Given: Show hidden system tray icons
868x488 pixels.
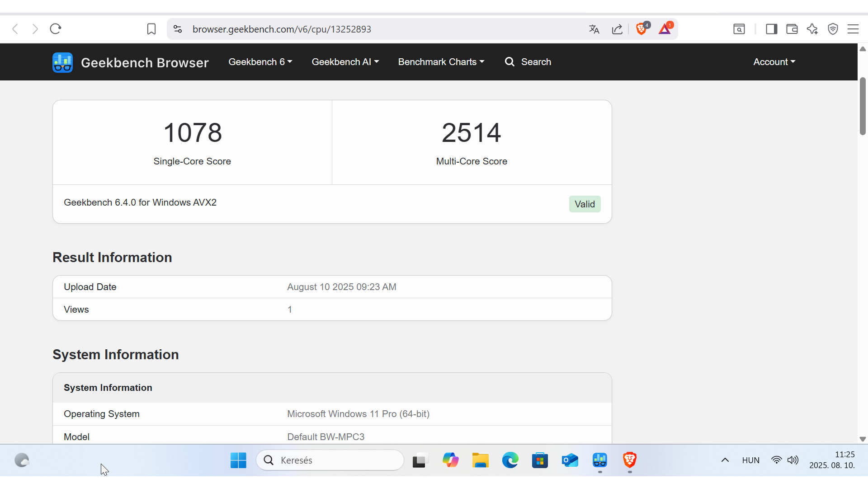Looking at the screenshot, I should (725, 460).
